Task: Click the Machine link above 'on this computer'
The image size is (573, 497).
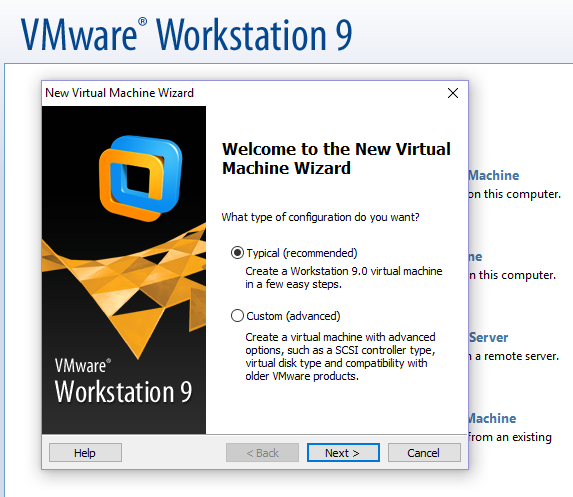Action: [x=494, y=175]
